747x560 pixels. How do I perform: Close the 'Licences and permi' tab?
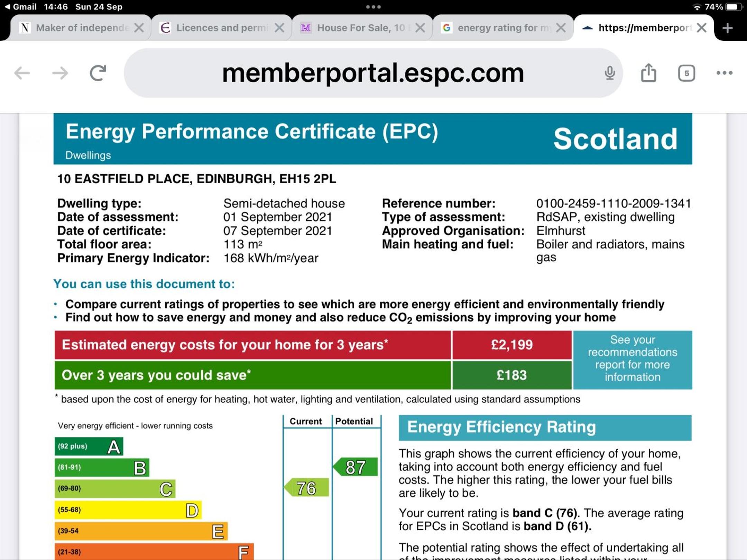(279, 28)
